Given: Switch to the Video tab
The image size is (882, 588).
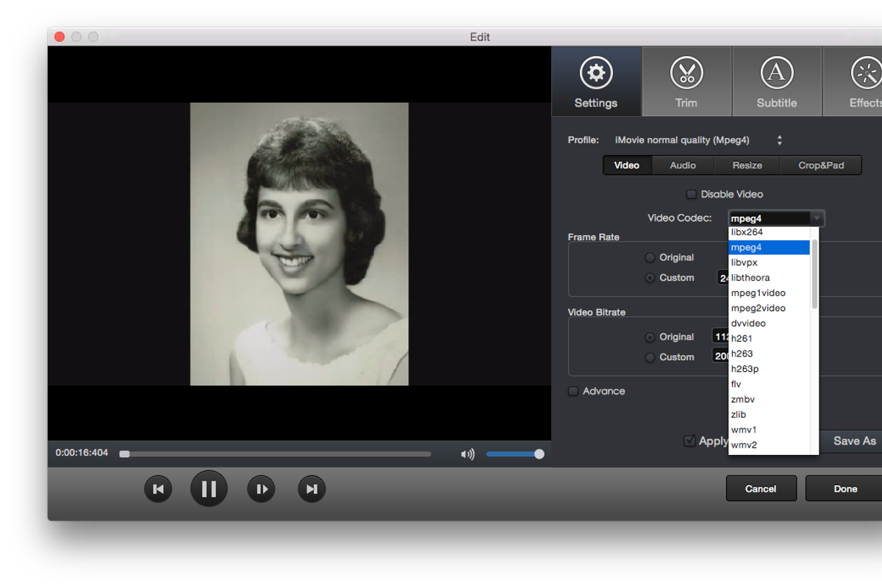Looking at the screenshot, I should tap(627, 165).
